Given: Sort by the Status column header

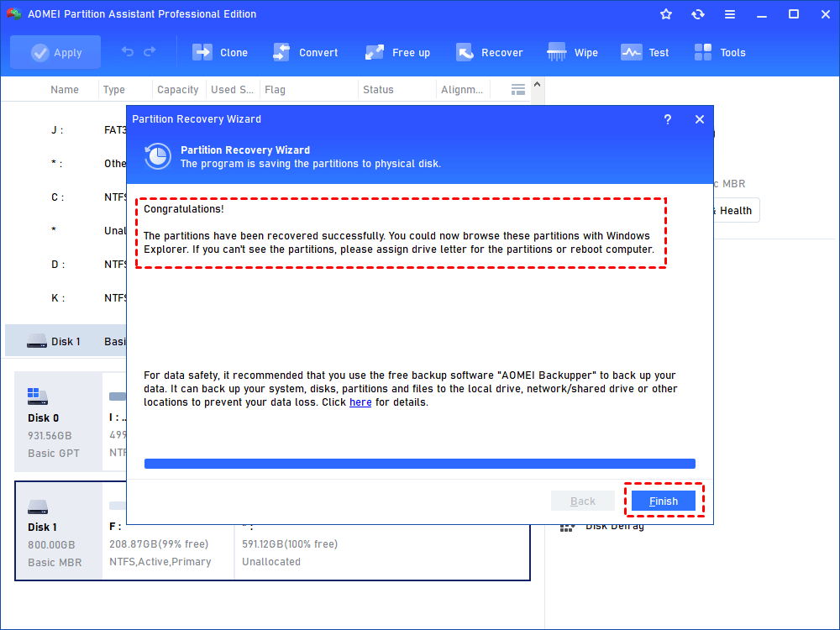Looking at the screenshot, I should coord(378,90).
